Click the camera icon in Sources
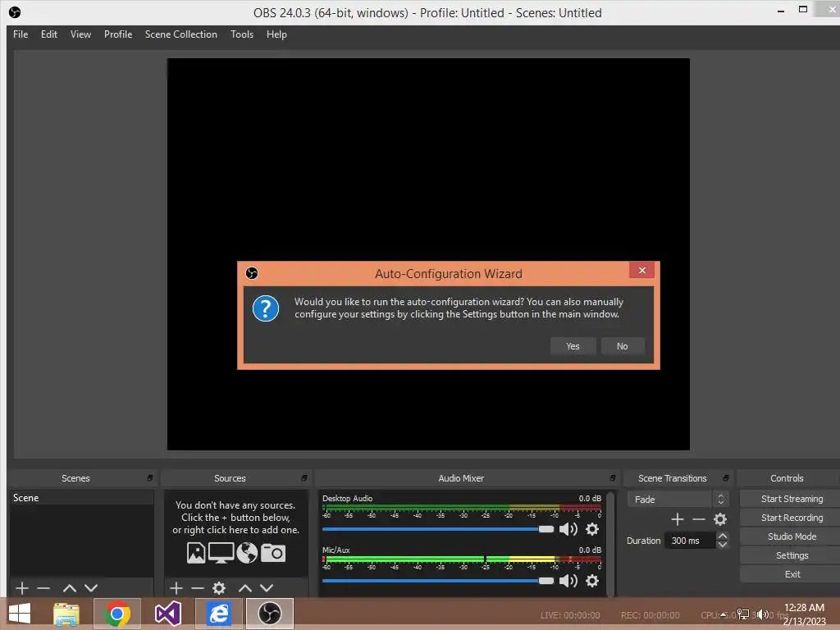The width and height of the screenshot is (840, 630). coord(273,553)
